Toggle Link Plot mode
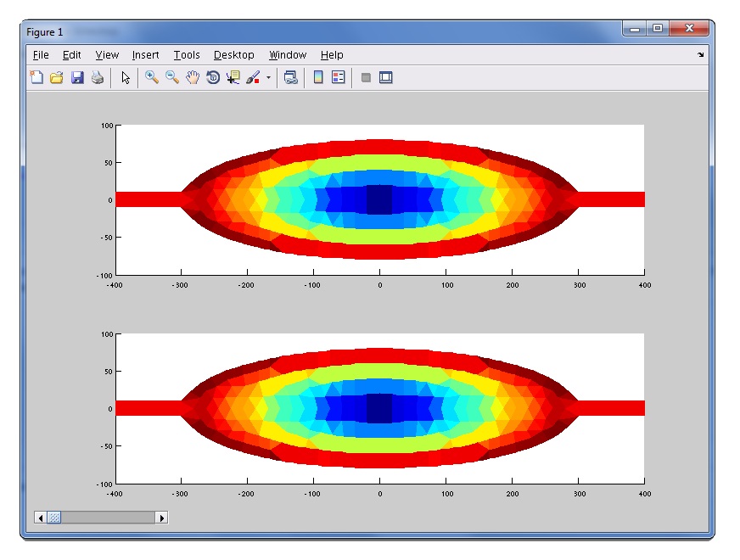This screenshot has height=560, width=740. click(290, 77)
